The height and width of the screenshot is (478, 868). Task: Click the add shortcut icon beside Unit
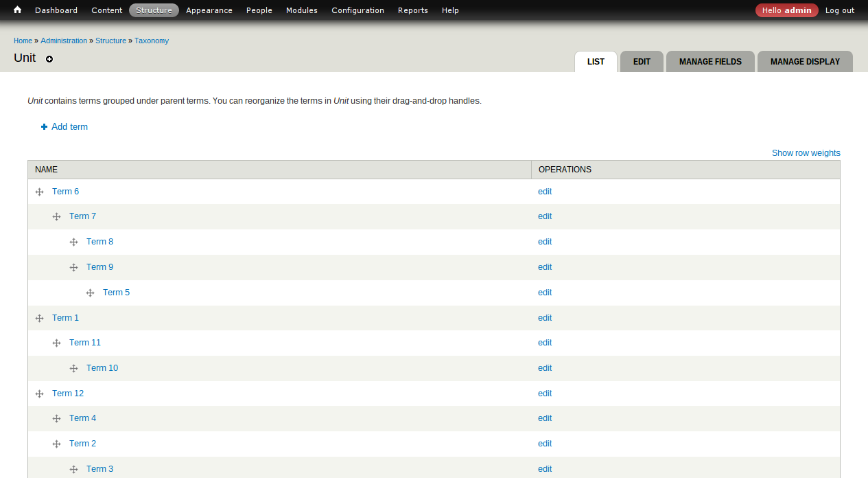point(49,59)
